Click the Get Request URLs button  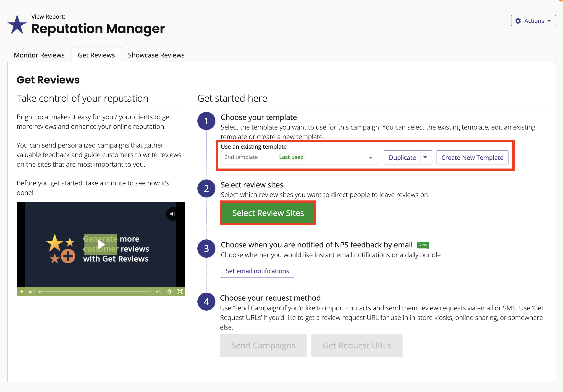coord(357,345)
